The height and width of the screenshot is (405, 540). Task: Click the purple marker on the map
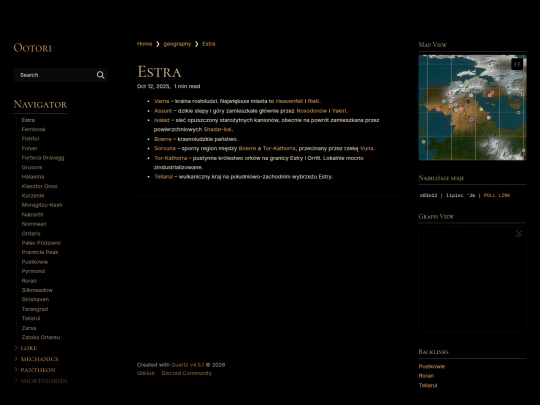[x=471, y=120]
